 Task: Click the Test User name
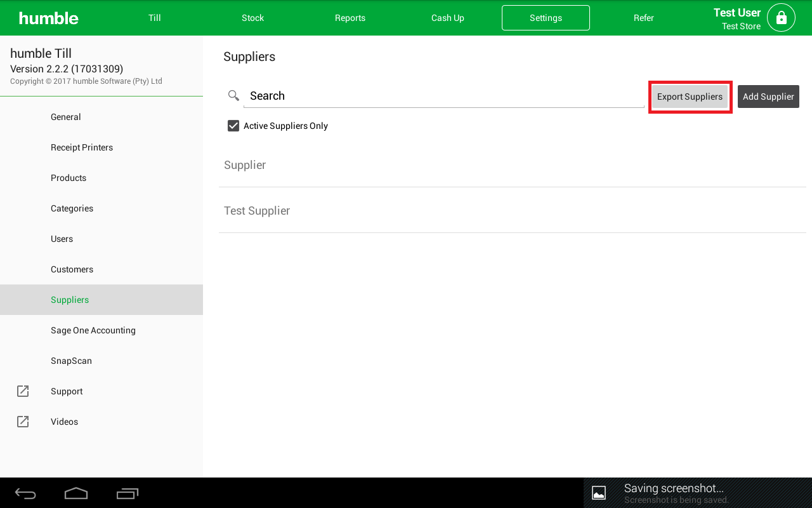coord(737,13)
